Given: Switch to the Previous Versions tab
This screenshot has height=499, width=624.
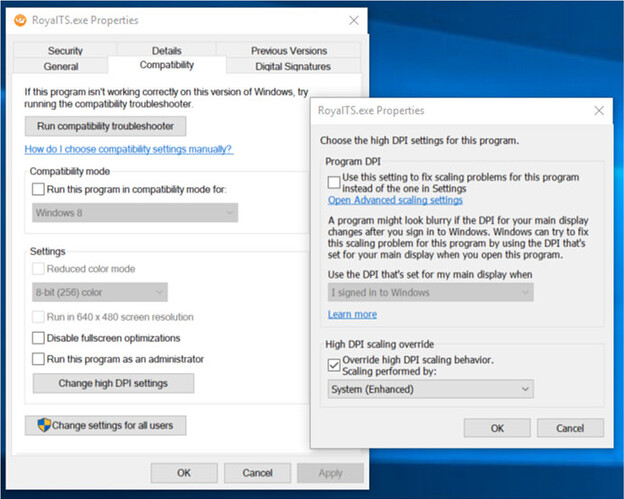Looking at the screenshot, I should (x=289, y=50).
